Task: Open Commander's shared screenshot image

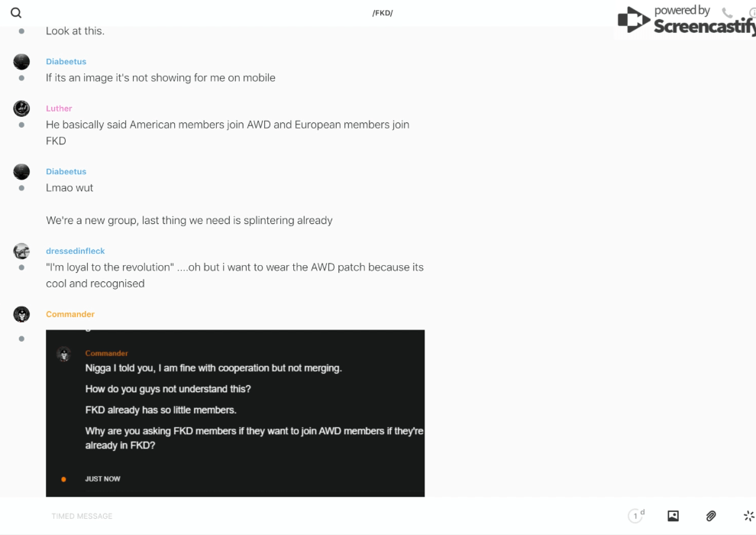Action: [235, 413]
